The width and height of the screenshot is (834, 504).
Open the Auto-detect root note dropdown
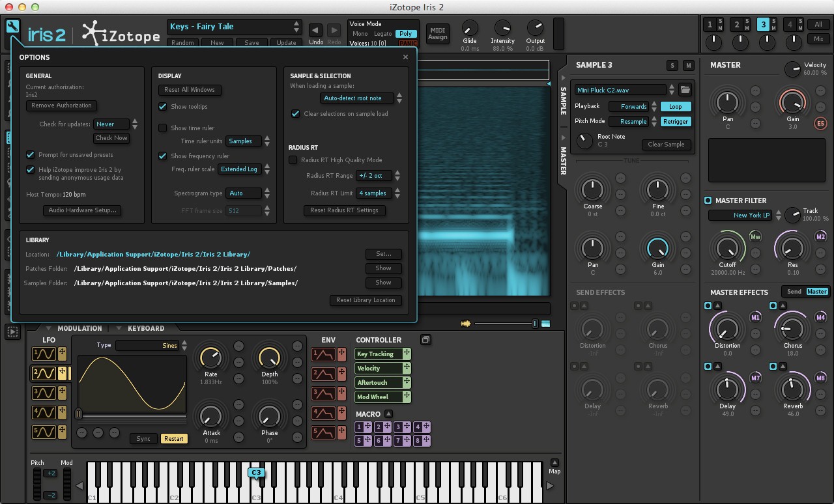[358, 98]
